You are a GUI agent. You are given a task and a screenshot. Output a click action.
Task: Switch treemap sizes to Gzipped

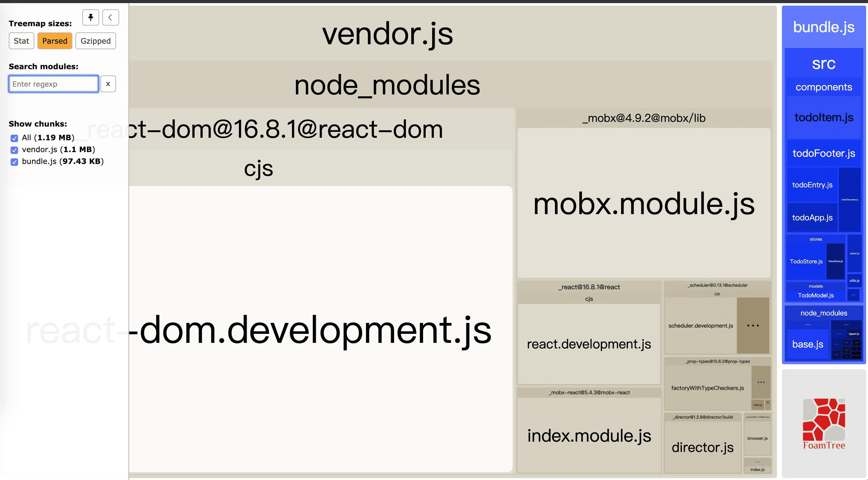coord(95,41)
